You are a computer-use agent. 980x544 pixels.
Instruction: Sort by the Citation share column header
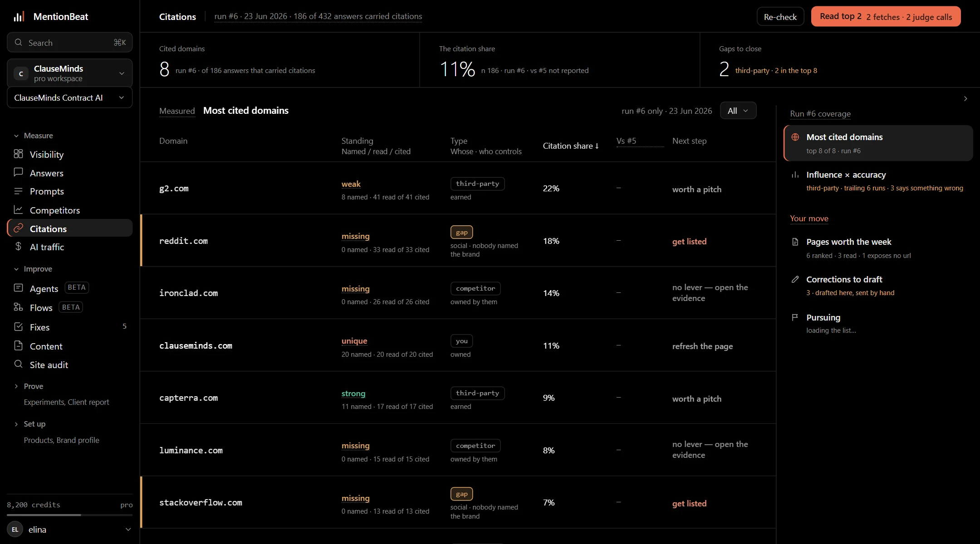[571, 146]
